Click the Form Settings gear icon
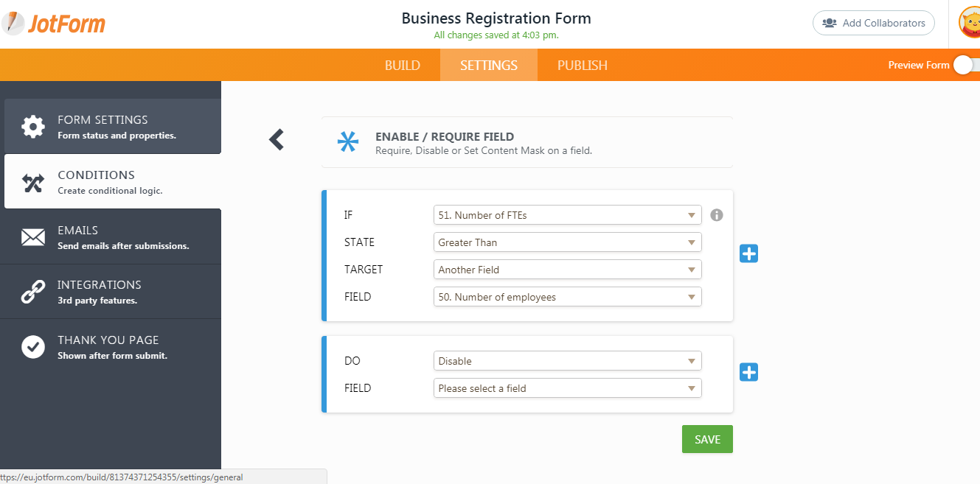This screenshot has height=484, width=980. [x=33, y=127]
